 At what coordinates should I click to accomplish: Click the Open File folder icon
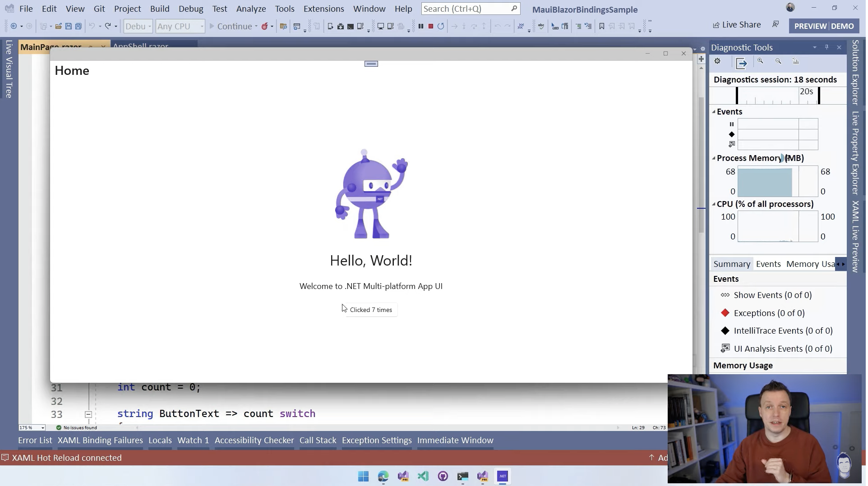click(x=58, y=26)
